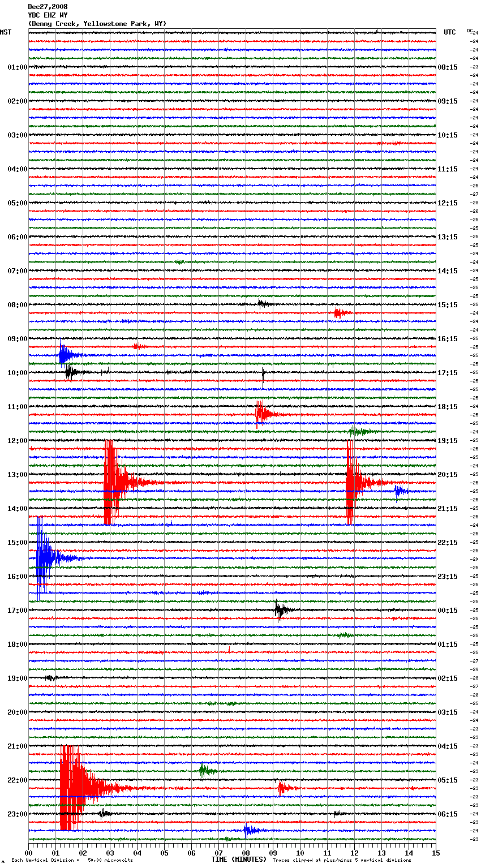The height and width of the screenshot is (868, 481).
Task: Select the 06:00 MST time label
Action: coord(18,237)
